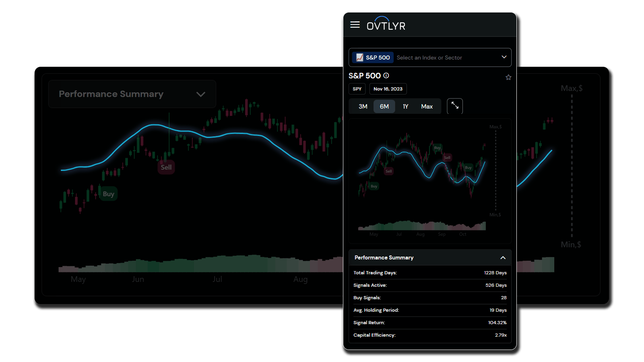644x362 pixels.
Task: Click the info icon beside S&P 500
Action: tap(386, 76)
